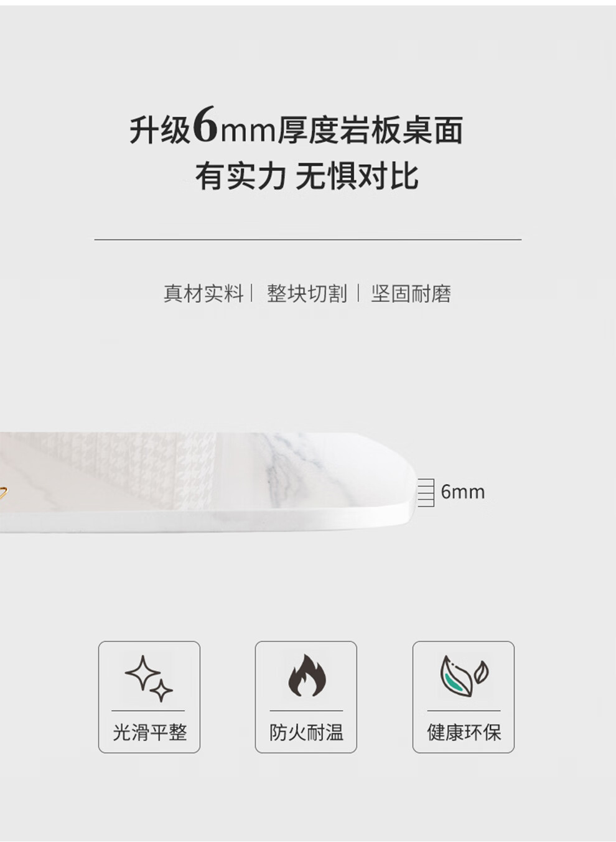Select the 光滑平整 feature card label
The image size is (616, 842).
[x=149, y=732]
